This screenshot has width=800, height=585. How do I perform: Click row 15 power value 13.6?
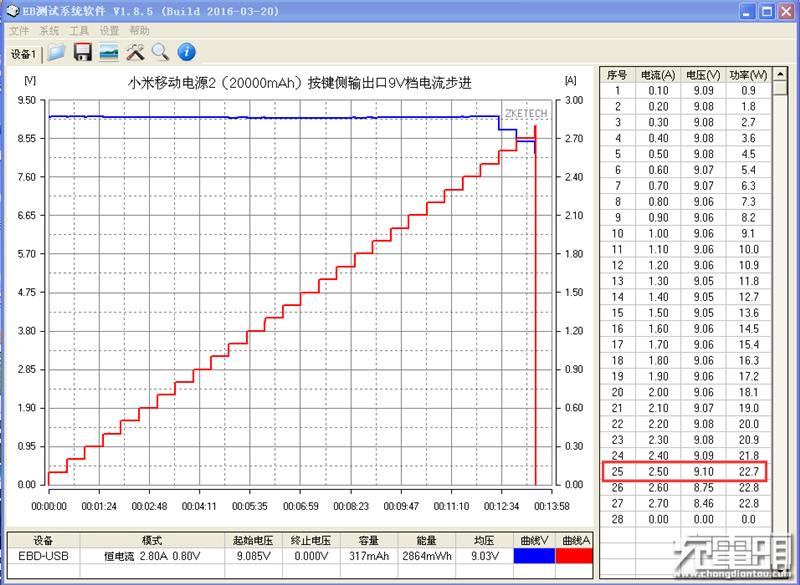click(748, 313)
